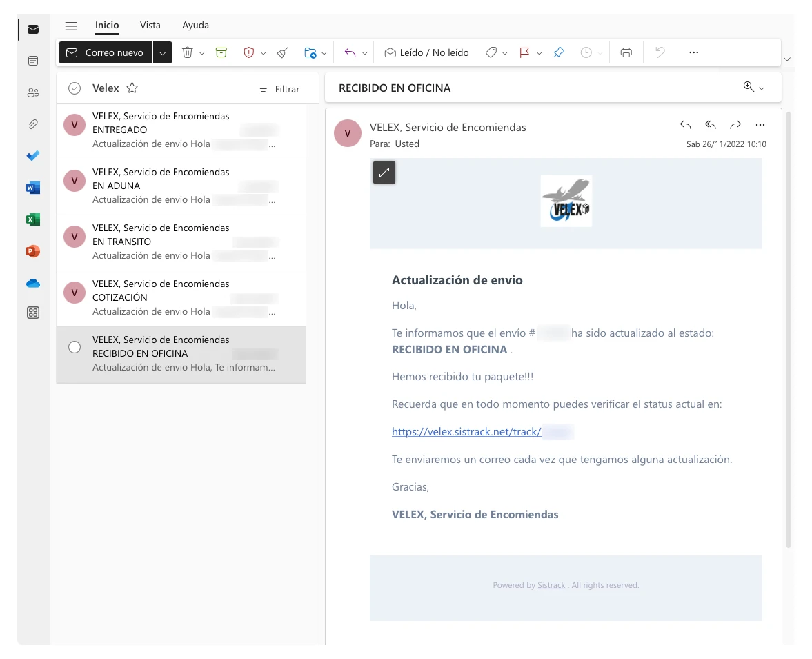The height and width of the screenshot is (659, 812).
Task: Open the Calendar icon in sidebar
Action: coord(33,61)
